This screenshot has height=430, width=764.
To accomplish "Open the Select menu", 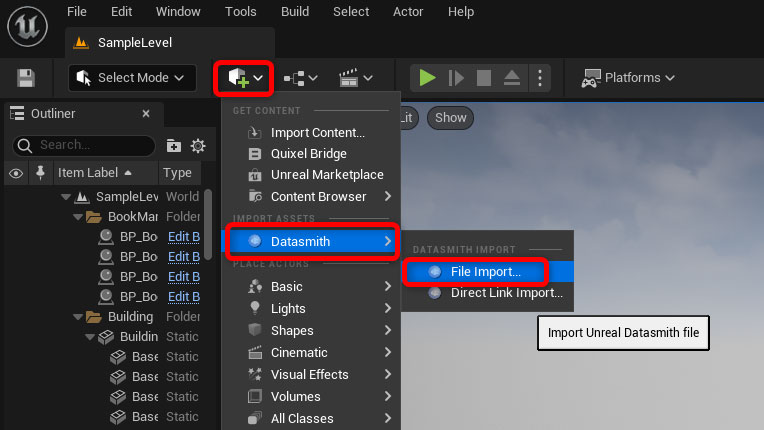I will (351, 12).
